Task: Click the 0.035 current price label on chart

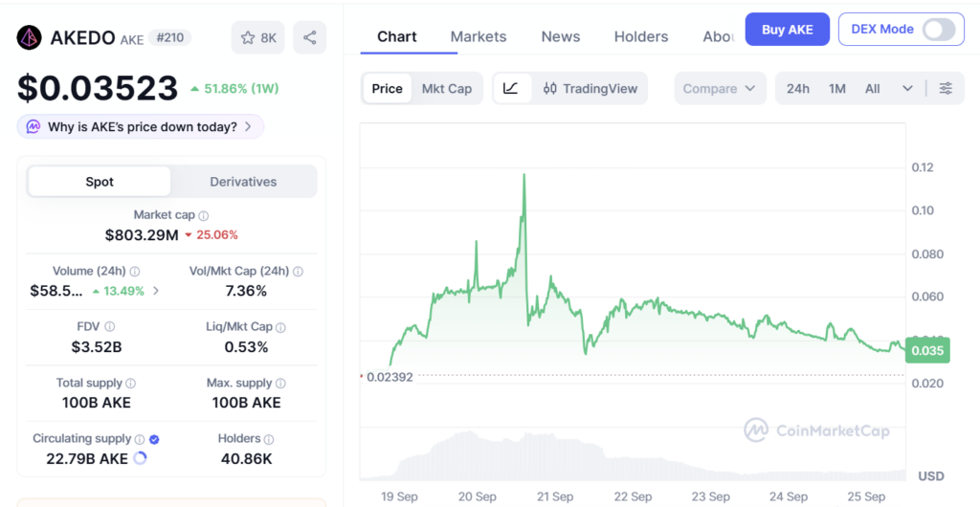Action: (x=927, y=350)
